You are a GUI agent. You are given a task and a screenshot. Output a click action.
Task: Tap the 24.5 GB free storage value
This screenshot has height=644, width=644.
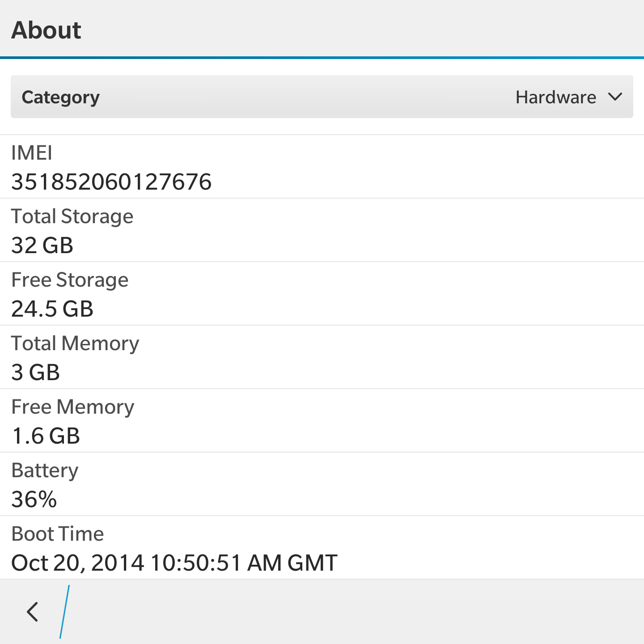(52, 309)
